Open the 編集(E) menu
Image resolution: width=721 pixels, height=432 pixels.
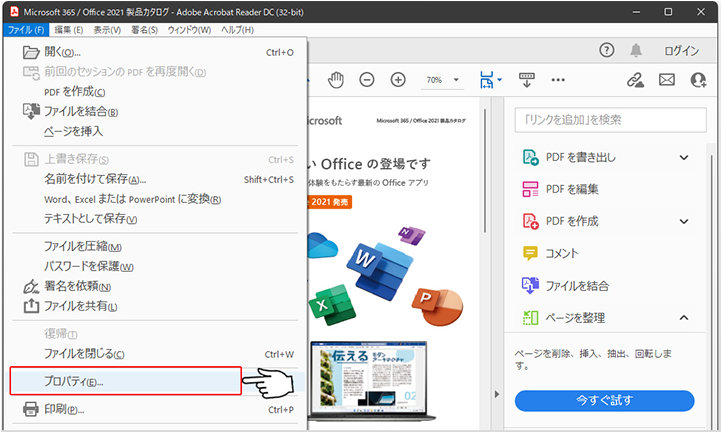(x=69, y=30)
